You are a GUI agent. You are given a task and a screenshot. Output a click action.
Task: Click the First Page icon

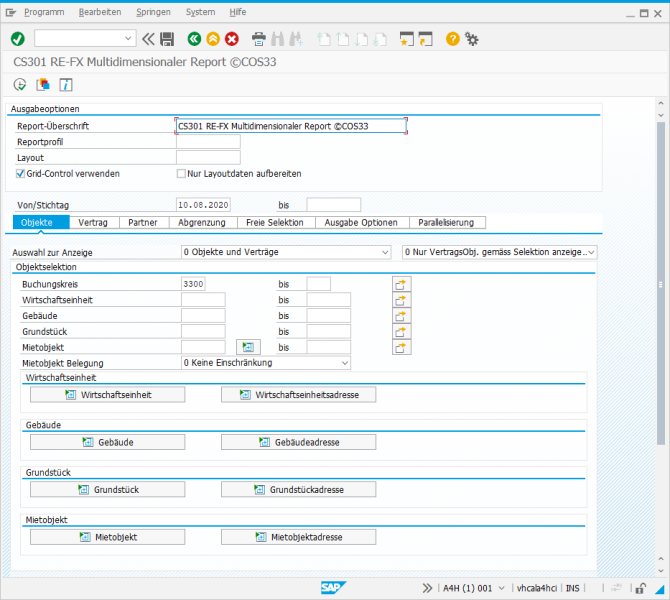click(x=323, y=39)
